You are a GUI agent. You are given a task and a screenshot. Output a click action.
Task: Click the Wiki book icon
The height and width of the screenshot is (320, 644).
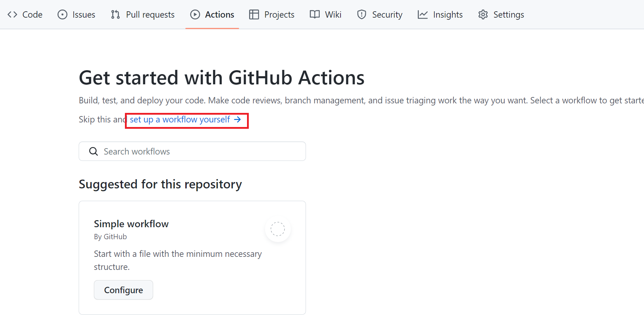pyautogui.click(x=315, y=14)
